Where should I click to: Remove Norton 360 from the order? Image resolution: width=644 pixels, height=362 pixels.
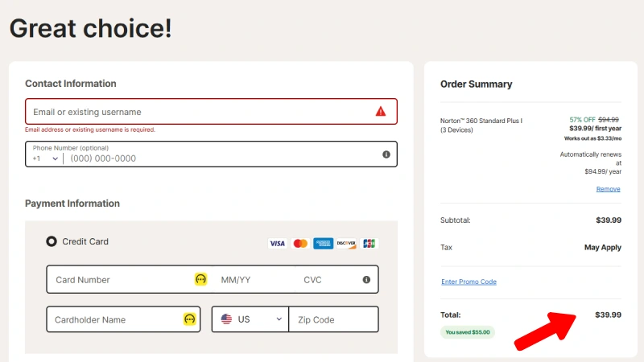click(x=608, y=189)
